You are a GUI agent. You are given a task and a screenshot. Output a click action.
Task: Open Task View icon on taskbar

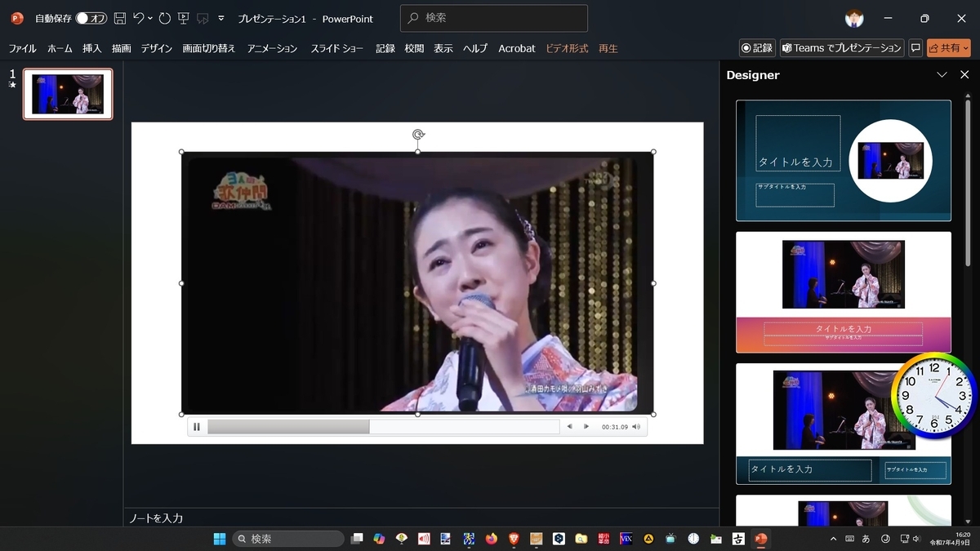point(357,539)
